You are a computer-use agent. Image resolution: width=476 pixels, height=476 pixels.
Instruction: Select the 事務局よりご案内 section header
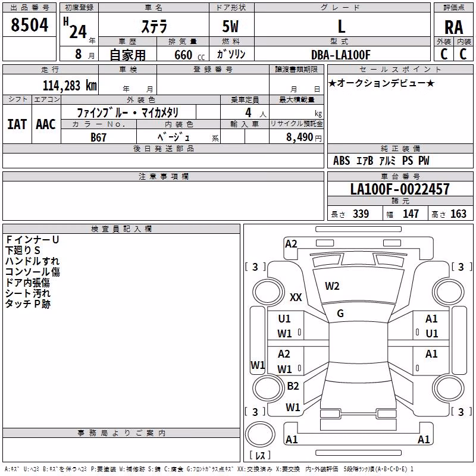click(121, 433)
